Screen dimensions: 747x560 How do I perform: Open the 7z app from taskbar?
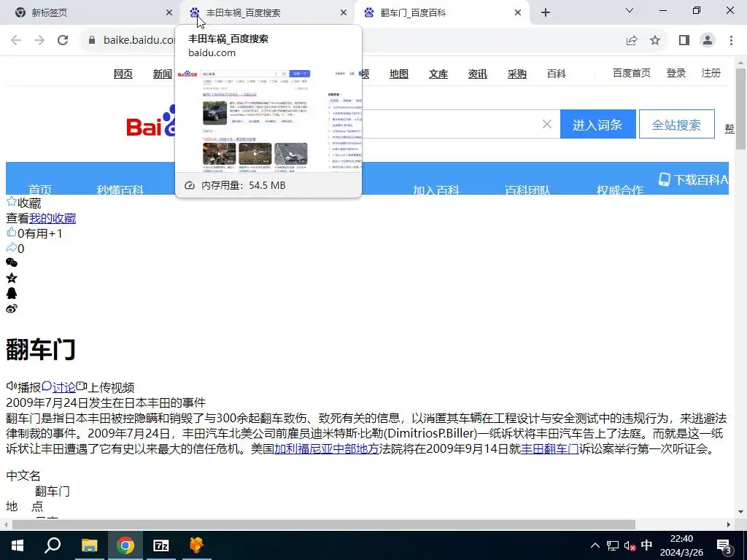click(161, 545)
